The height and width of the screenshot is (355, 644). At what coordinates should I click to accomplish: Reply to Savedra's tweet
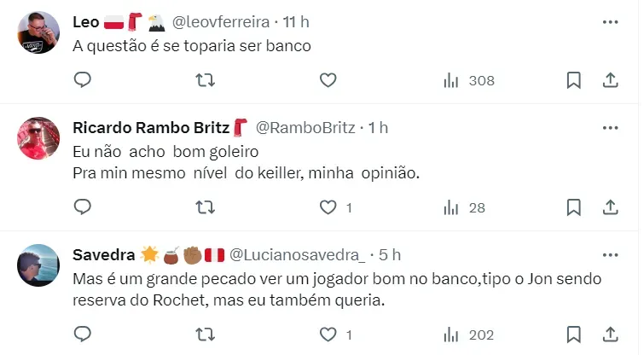[83, 333]
